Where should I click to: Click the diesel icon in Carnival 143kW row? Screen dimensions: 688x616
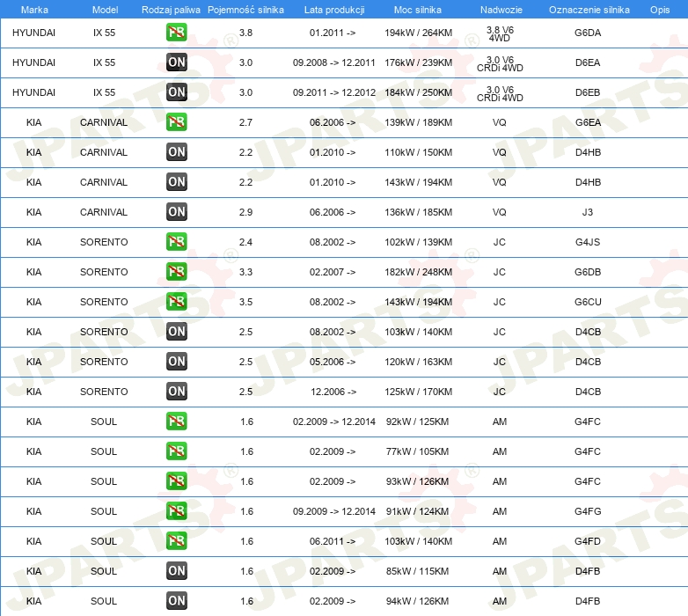click(x=176, y=182)
